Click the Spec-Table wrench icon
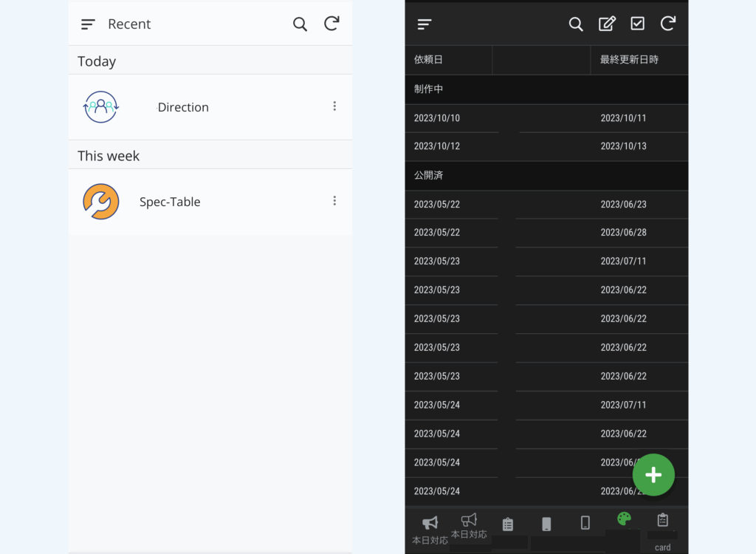Image resolution: width=756 pixels, height=554 pixels. coord(101,201)
